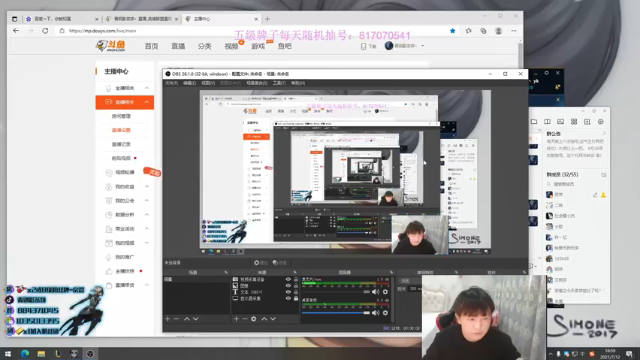Screen dimensions: 640x360
Task: Move selected source up with arrow icon
Action: pyautogui.click(x=264, y=319)
